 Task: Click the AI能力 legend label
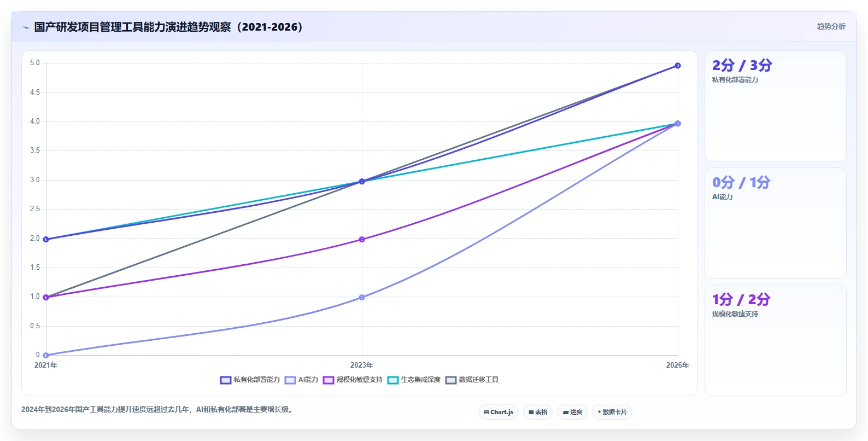308,380
